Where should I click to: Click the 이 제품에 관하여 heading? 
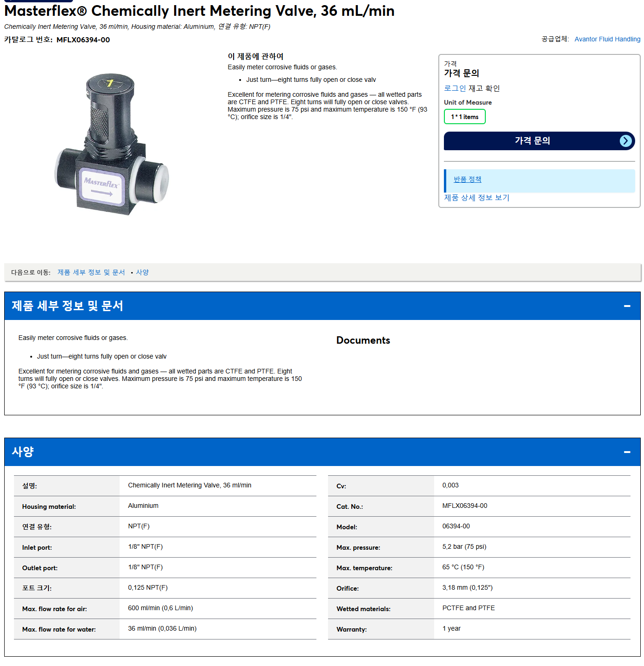pyautogui.click(x=255, y=56)
